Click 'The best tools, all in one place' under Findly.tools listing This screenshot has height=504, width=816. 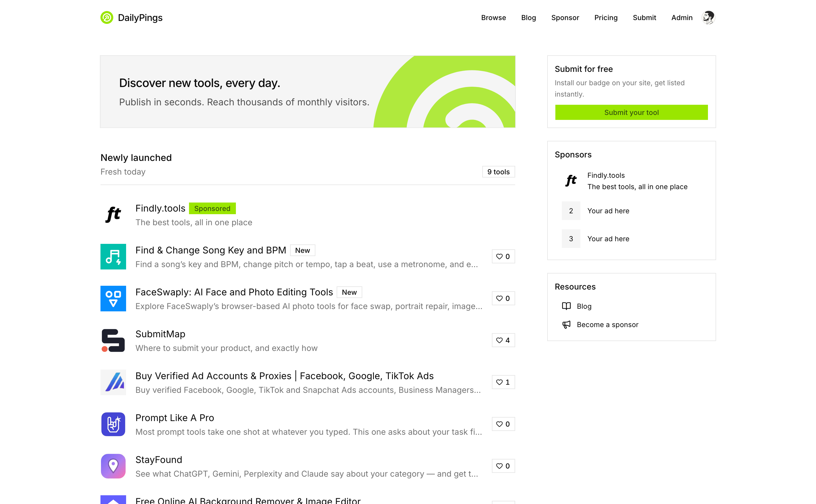coord(194,223)
